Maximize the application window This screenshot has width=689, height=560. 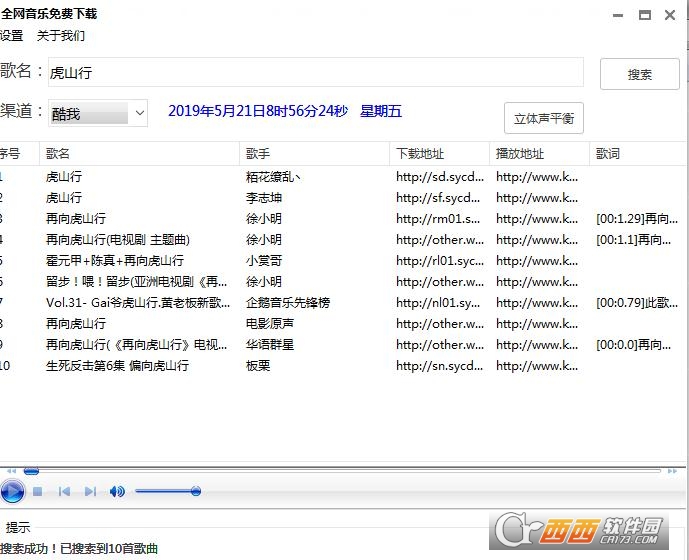pos(645,15)
